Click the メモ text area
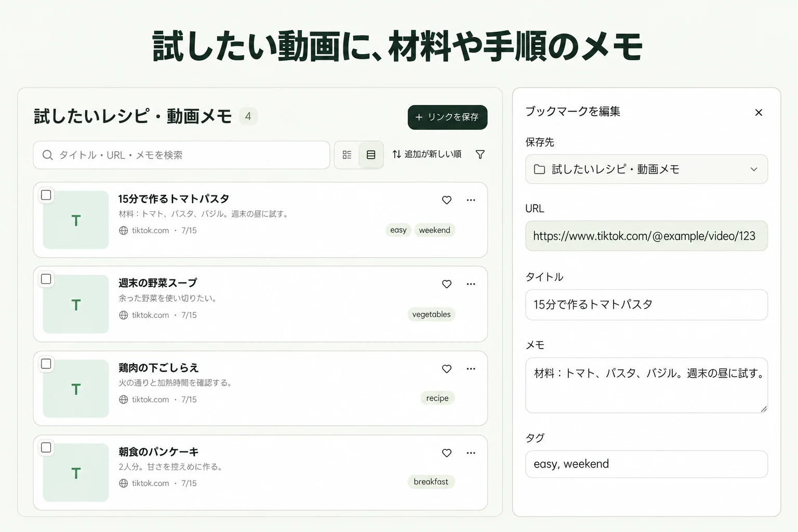The height and width of the screenshot is (532, 798). coord(646,385)
